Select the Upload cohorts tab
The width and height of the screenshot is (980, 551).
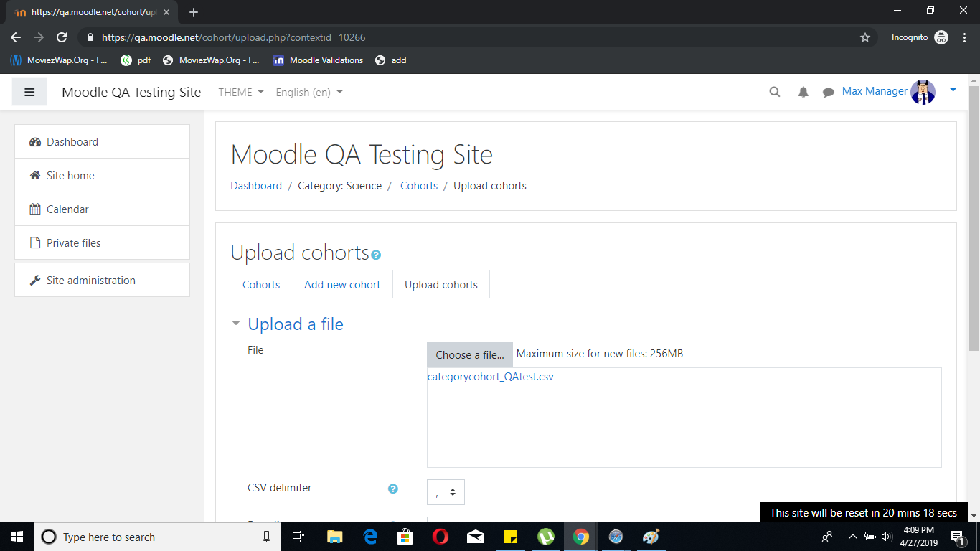point(441,284)
